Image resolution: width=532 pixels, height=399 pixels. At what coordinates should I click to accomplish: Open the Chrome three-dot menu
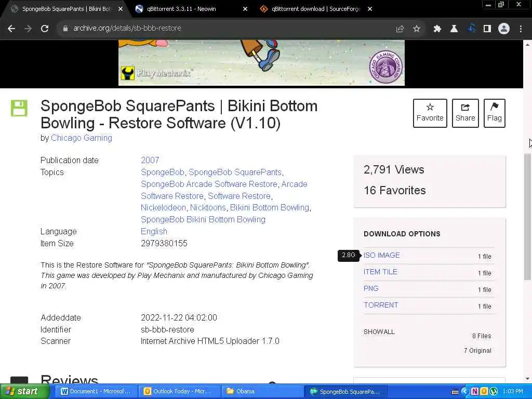[521, 29]
